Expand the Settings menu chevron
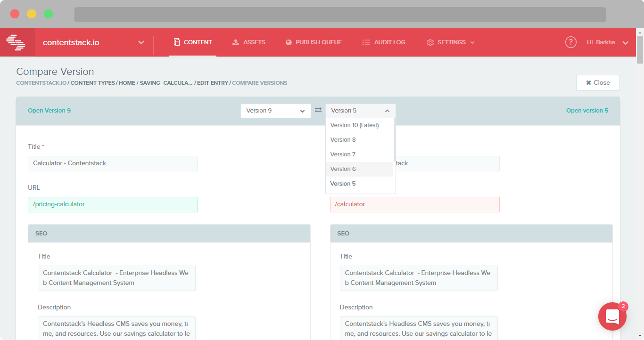The image size is (644, 340). click(472, 42)
